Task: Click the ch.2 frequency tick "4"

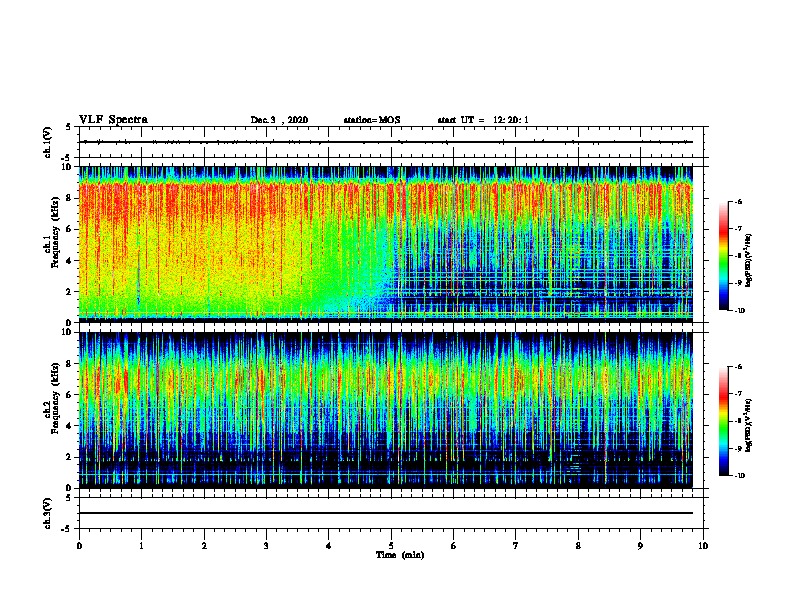Action: click(69, 426)
